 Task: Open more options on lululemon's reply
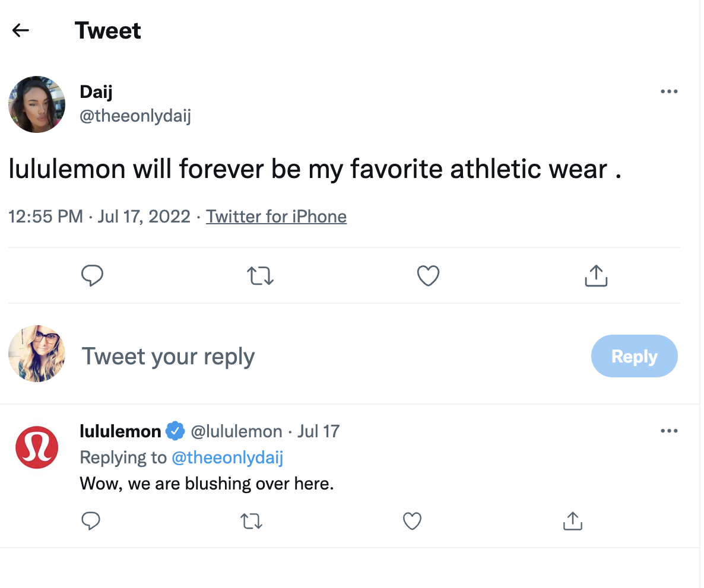[x=669, y=431]
